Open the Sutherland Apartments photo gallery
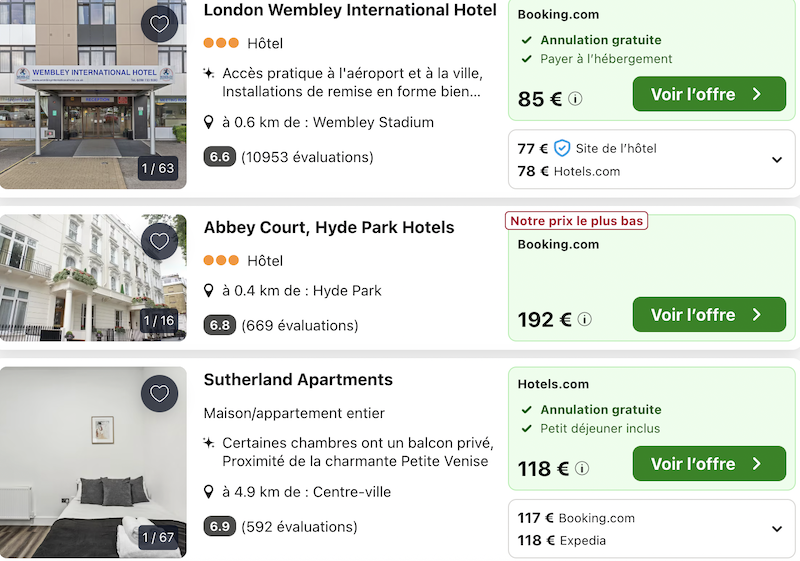Screen dimensions: 800x561 [93, 461]
